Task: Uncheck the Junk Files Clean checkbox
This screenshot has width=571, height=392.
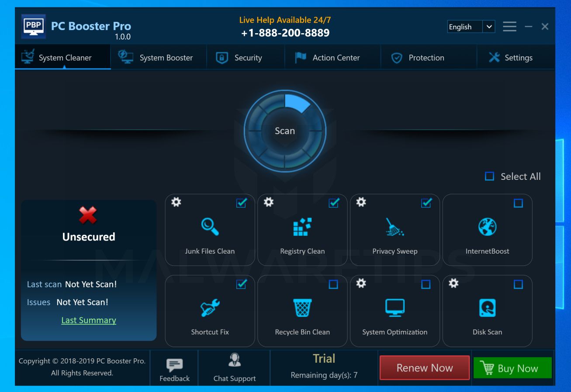Action: click(x=241, y=203)
